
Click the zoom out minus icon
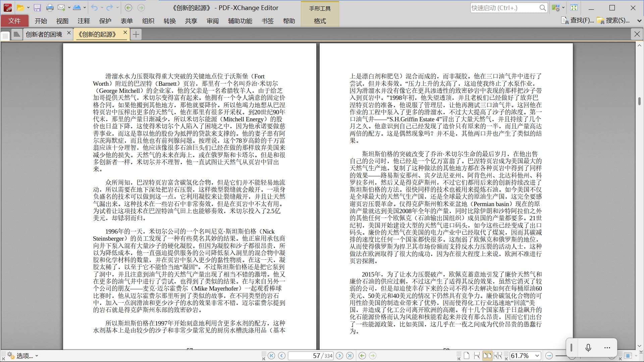pyautogui.click(x=549, y=356)
